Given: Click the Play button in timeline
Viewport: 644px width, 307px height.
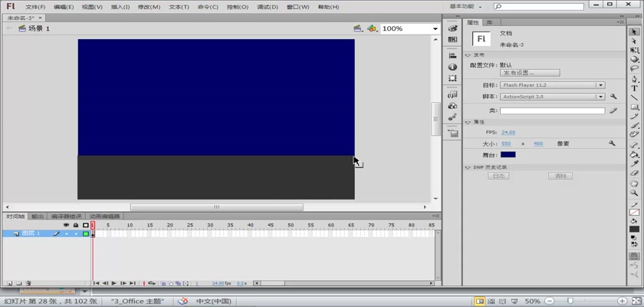Looking at the screenshot, I should click(x=114, y=283).
